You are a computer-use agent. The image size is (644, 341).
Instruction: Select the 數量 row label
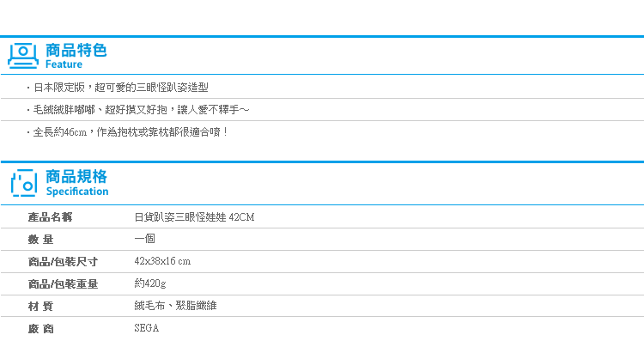[40, 239]
